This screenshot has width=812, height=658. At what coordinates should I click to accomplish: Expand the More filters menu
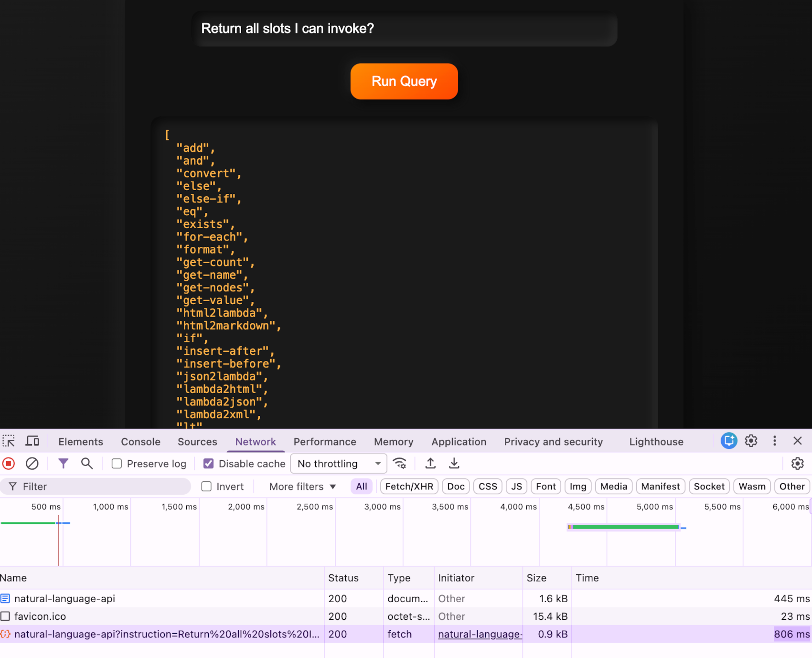pyautogui.click(x=302, y=487)
